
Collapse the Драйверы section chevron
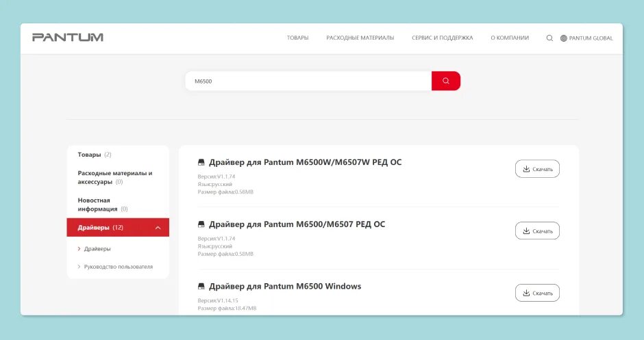point(158,228)
